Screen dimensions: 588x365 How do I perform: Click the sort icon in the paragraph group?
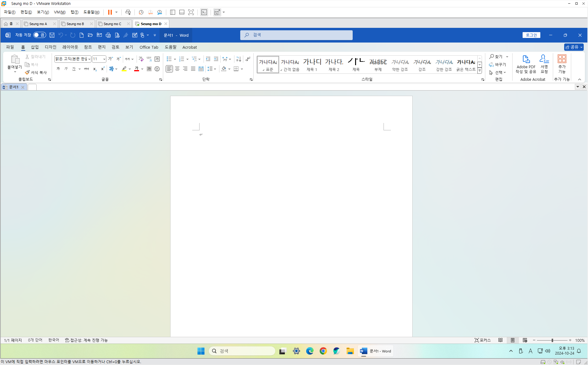pos(239,59)
